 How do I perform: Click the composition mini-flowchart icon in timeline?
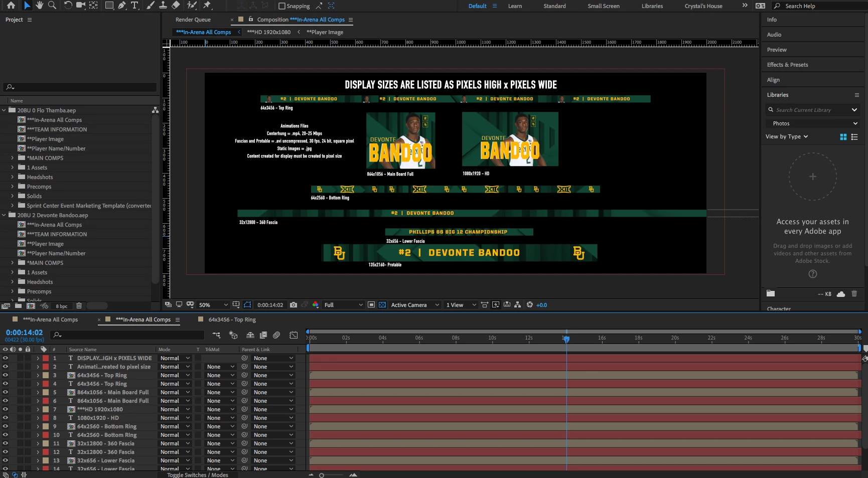[x=216, y=335]
